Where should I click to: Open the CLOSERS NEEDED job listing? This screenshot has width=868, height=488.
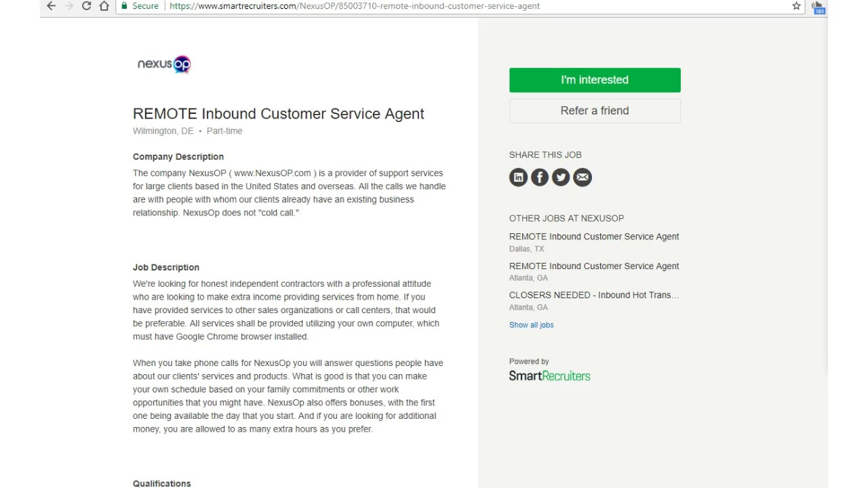click(594, 296)
